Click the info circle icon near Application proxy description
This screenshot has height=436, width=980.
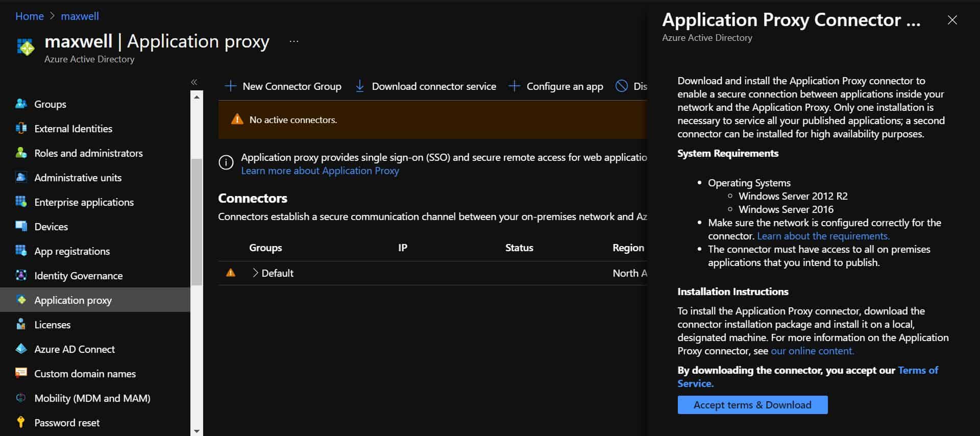tap(226, 162)
